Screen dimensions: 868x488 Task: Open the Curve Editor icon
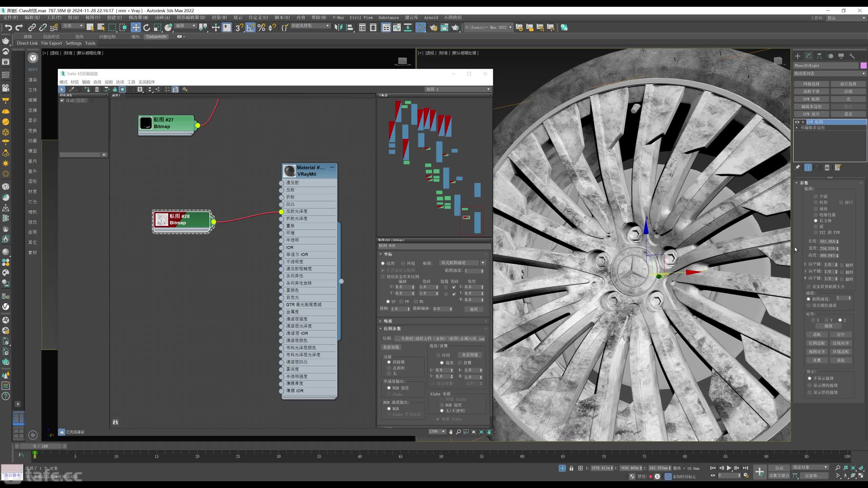point(397,27)
